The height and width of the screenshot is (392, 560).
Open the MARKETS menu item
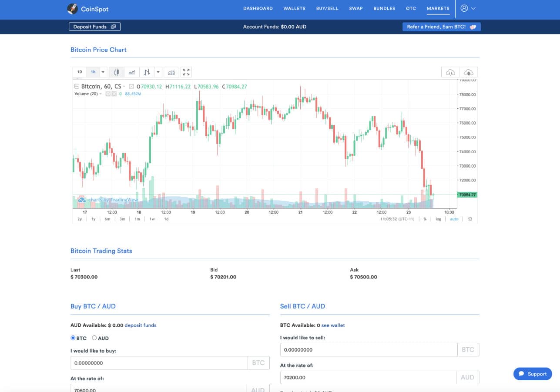[438, 8]
